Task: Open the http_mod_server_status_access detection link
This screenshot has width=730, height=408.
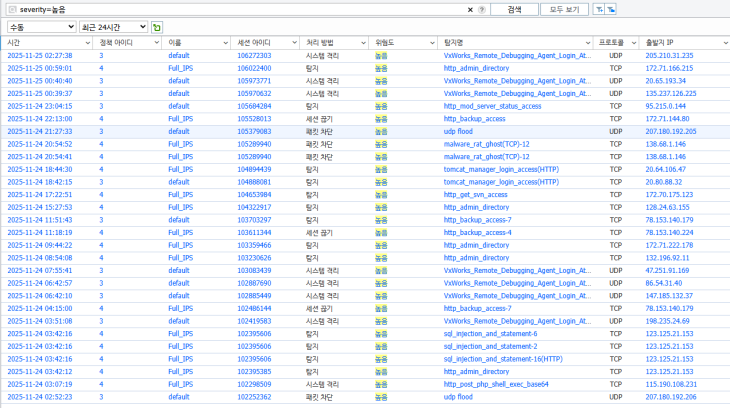Action: click(491, 105)
